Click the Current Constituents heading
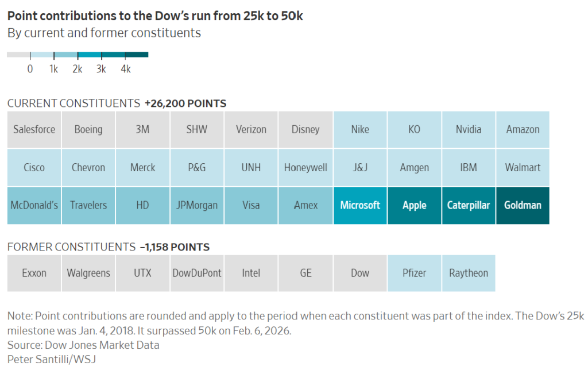 coord(73,103)
